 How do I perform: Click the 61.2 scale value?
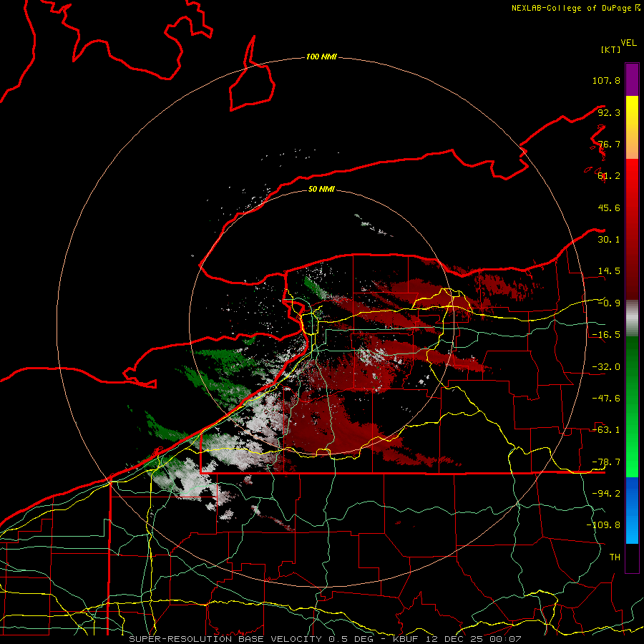click(609, 176)
